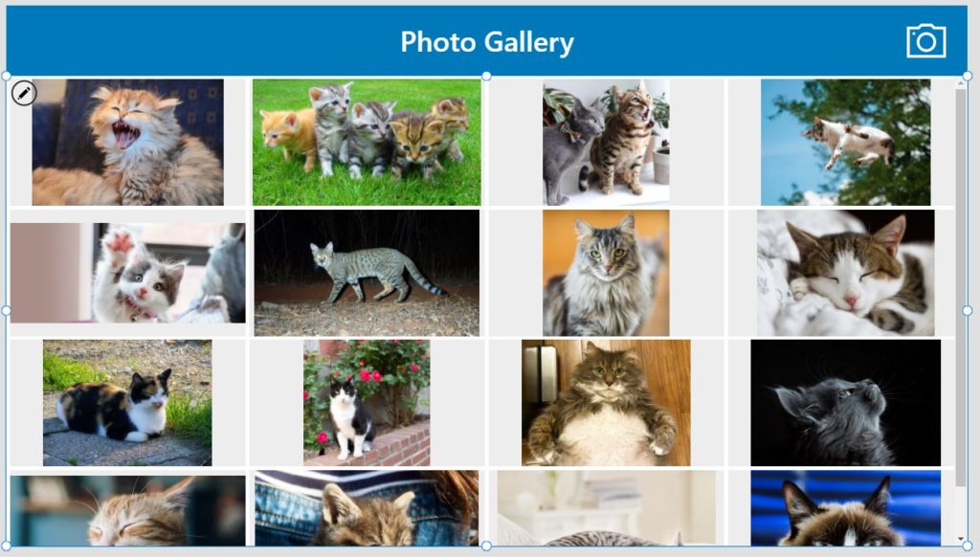Click the Photo Gallery title text
Viewport: 980px width, 557px height.
click(487, 42)
